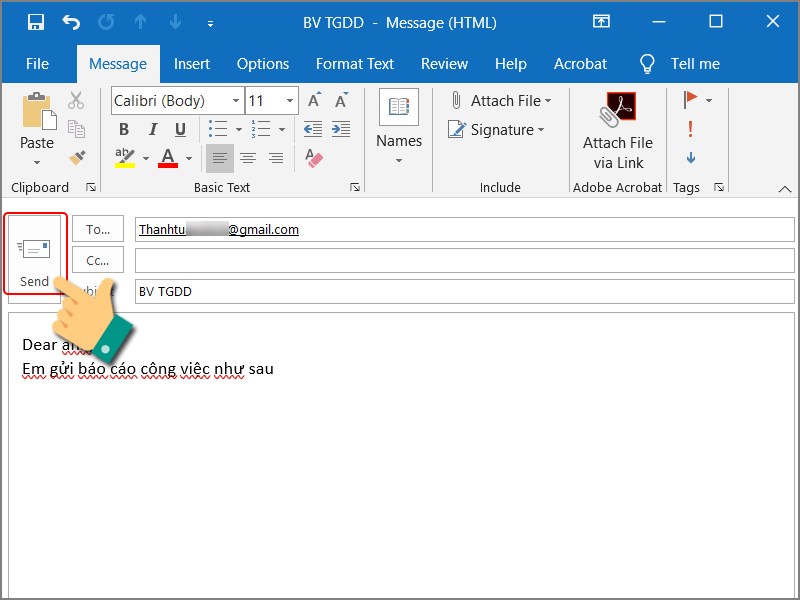Toggle align text left
This screenshot has height=600, width=800.
coord(220,158)
